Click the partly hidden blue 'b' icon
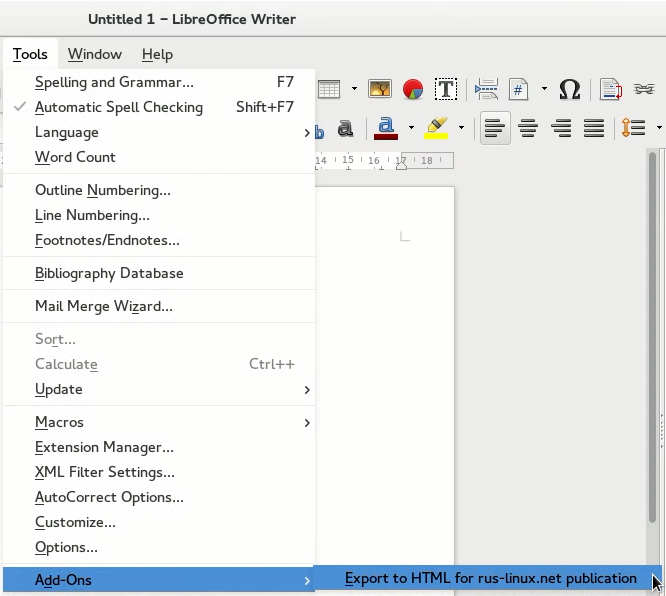This screenshot has width=666, height=596. pos(319,132)
